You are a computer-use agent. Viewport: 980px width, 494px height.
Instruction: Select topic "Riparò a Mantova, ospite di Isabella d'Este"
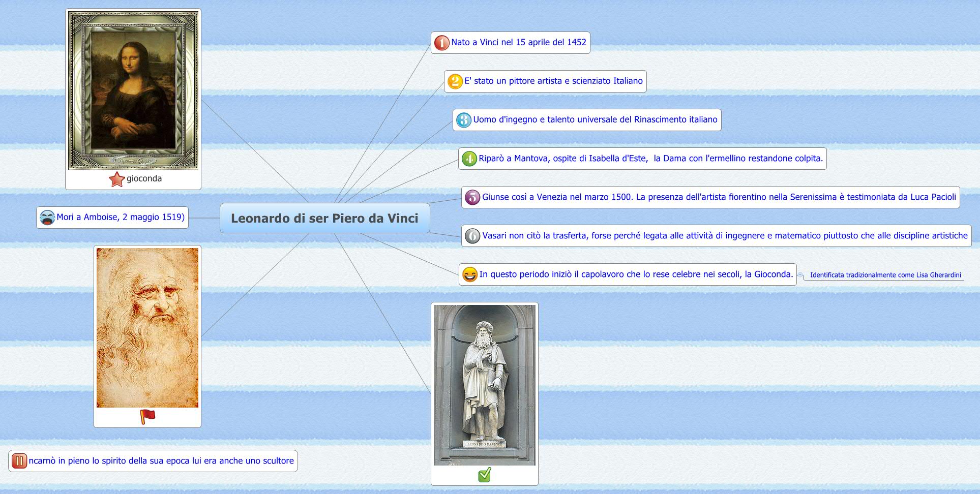642,159
